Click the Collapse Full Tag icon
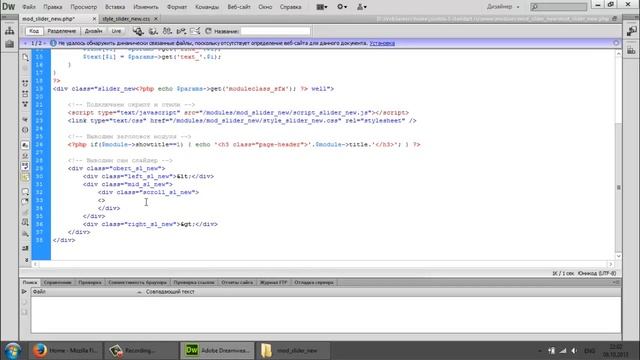The height and width of the screenshot is (360, 640). pos(25,83)
